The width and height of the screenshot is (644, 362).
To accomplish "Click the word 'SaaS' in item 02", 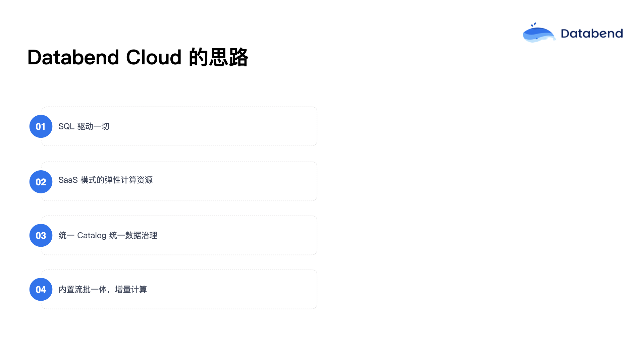I will [x=68, y=180].
